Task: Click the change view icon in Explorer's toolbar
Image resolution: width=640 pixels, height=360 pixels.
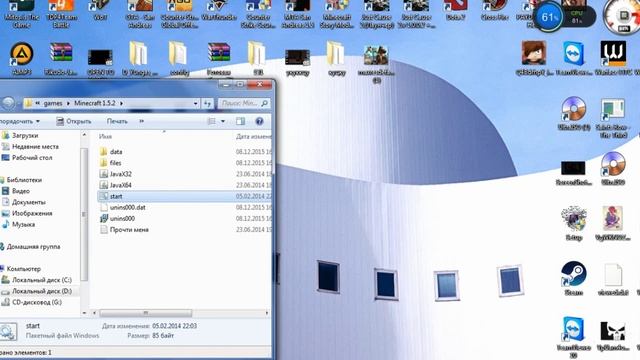Action: pos(211,121)
